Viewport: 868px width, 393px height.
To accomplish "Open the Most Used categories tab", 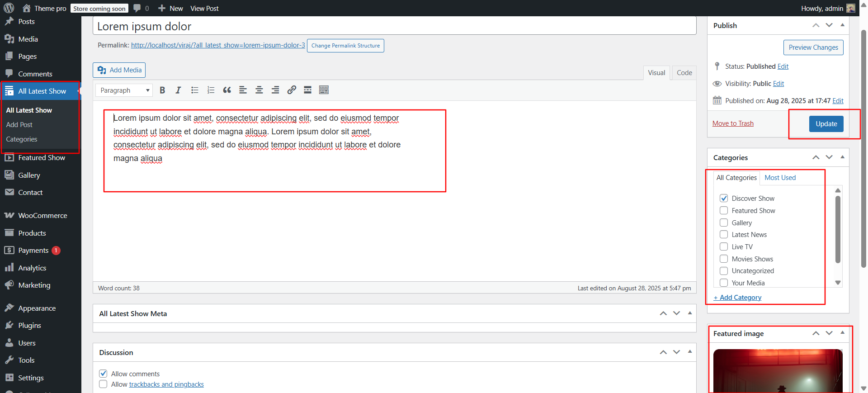I will (780, 178).
